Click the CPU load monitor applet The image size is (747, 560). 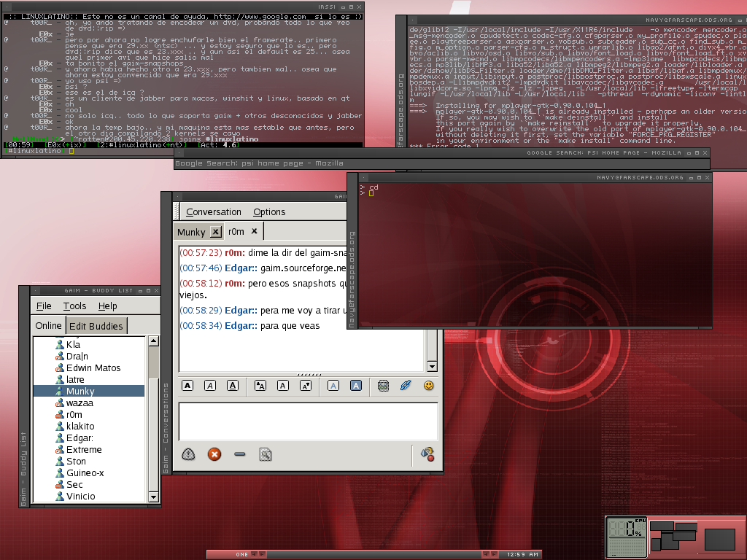tap(626, 537)
